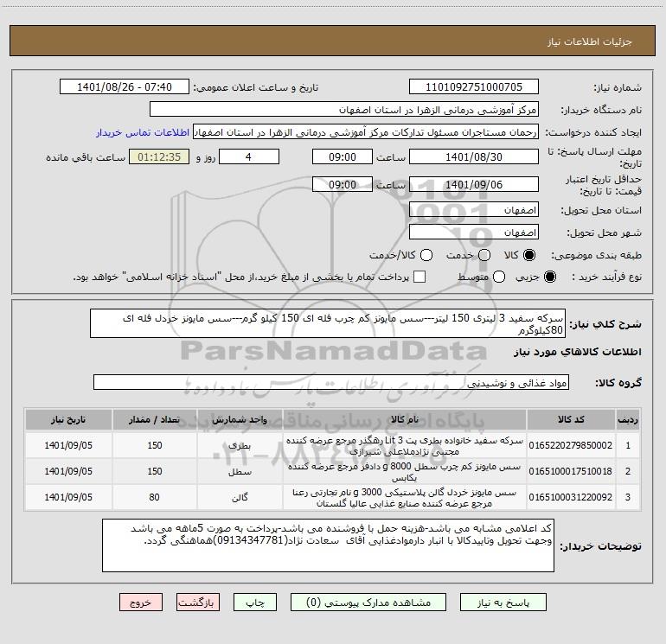666x644 pixels.
Task: Click product code 0165100031220092
Action: click(571, 497)
